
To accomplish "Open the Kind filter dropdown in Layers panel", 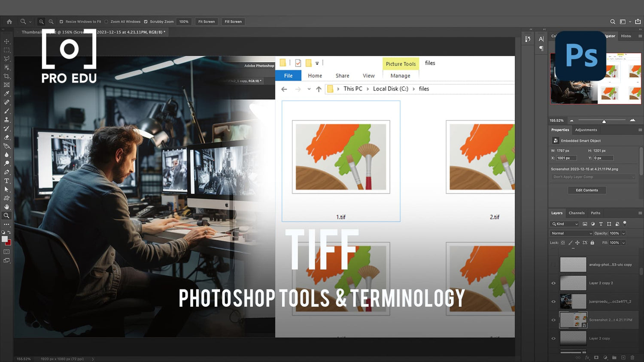I will (x=564, y=224).
